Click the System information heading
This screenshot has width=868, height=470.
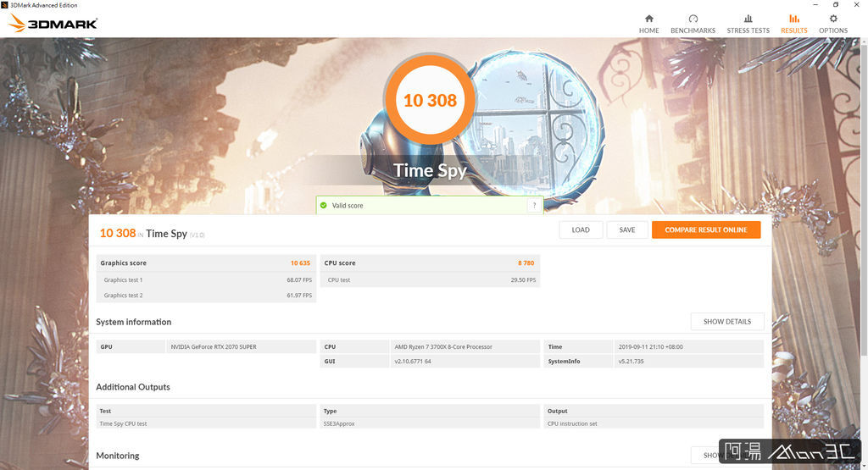(133, 322)
